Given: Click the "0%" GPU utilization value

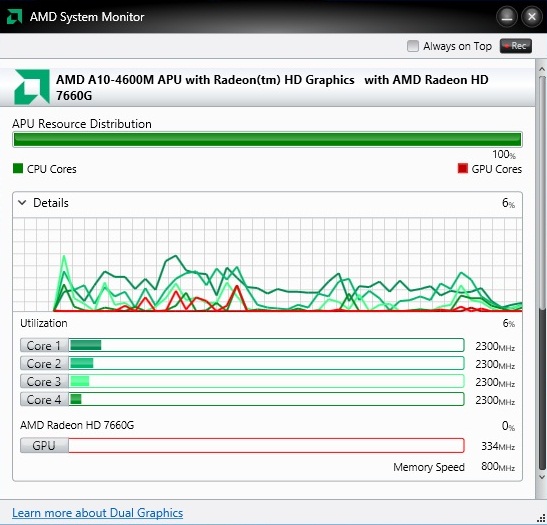Looking at the screenshot, I should (508, 426).
